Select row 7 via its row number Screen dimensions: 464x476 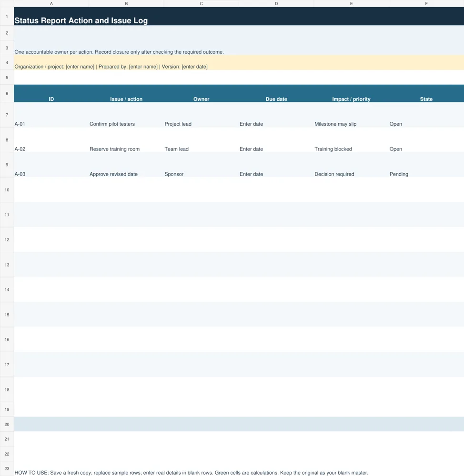point(7,115)
